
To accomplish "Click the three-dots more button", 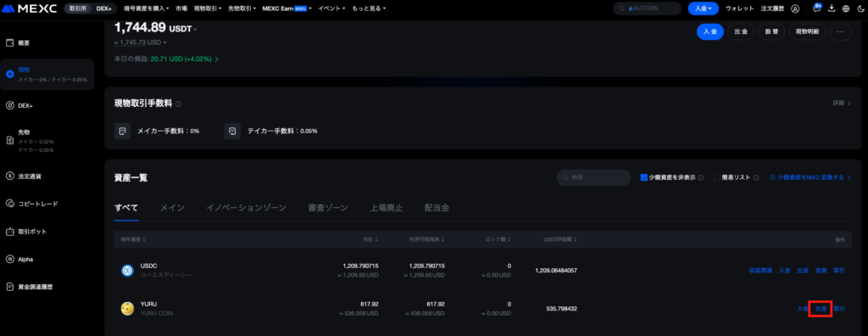I will [x=840, y=32].
